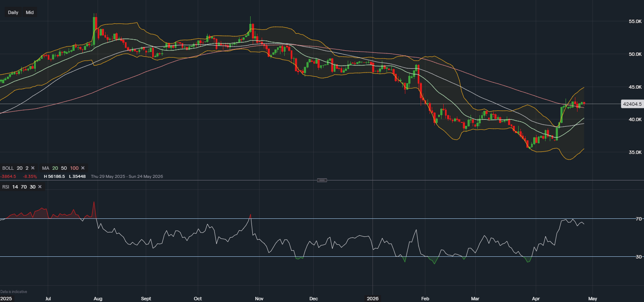Remove the BOLL indicator with its X
The image size is (644, 302).
[x=33, y=168]
